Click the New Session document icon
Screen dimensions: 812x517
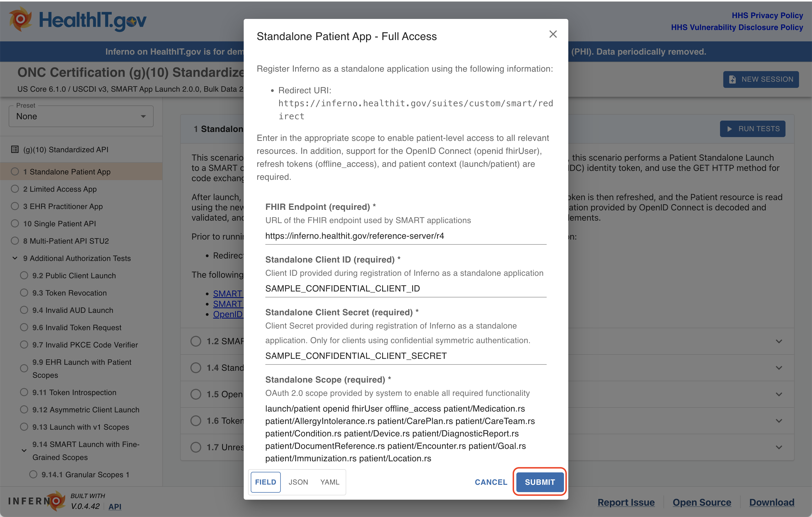point(732,79)
